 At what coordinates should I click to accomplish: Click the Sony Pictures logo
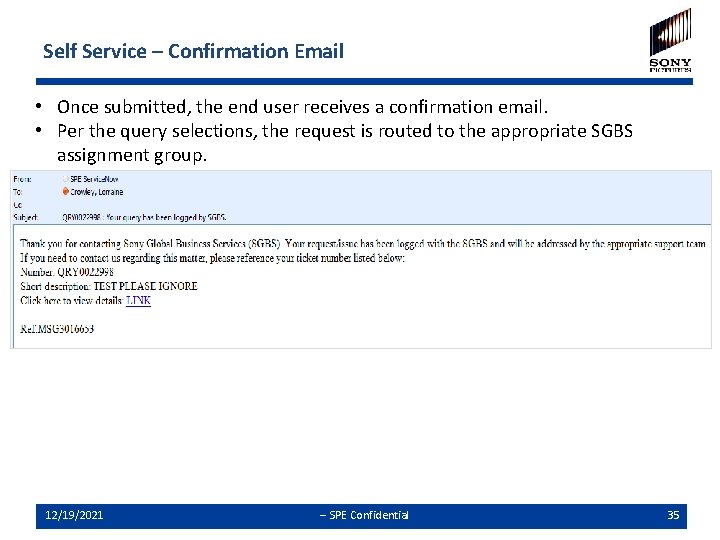coord(670,40)
